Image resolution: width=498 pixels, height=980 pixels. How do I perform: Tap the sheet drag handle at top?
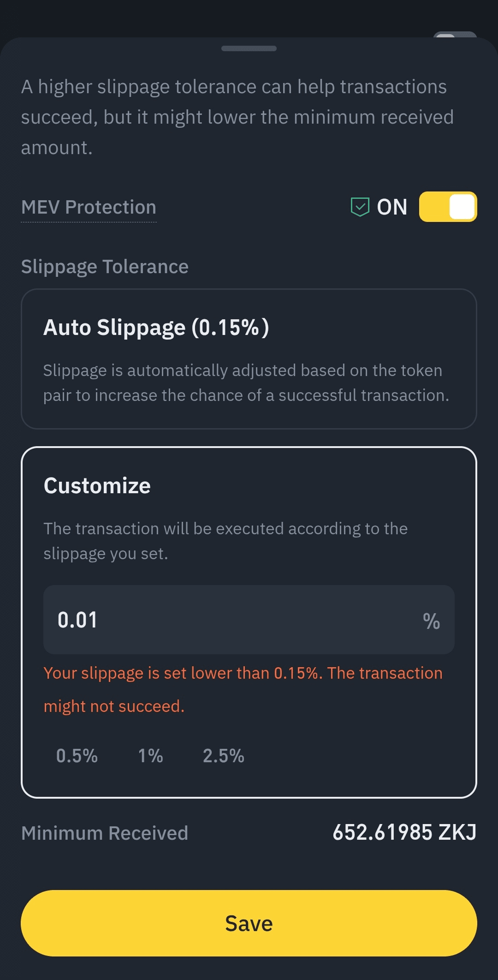coord(249,48)
